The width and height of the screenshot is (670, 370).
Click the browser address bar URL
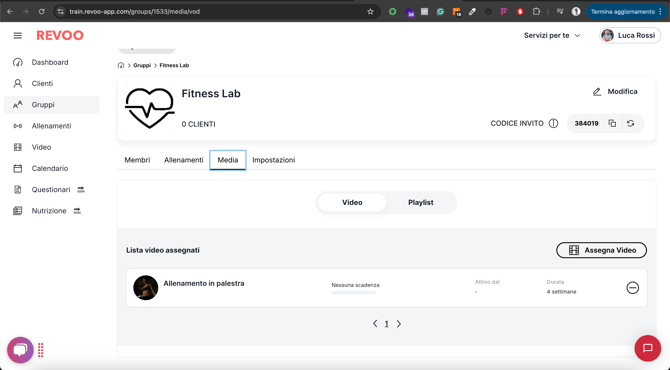[134, 12]
